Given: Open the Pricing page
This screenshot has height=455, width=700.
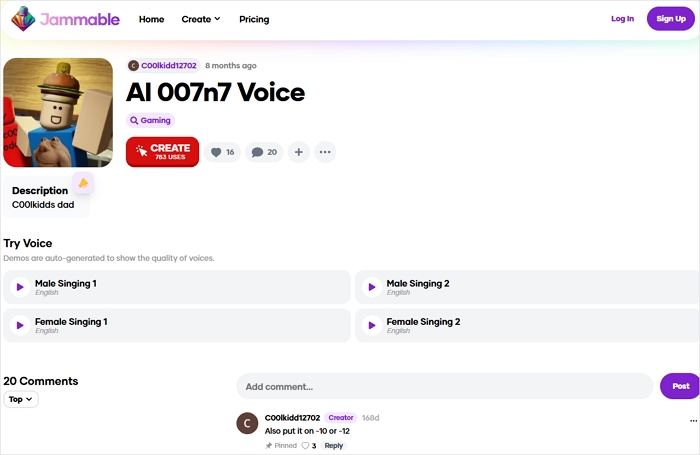Looking at the screenshot, I should [254, 19].
